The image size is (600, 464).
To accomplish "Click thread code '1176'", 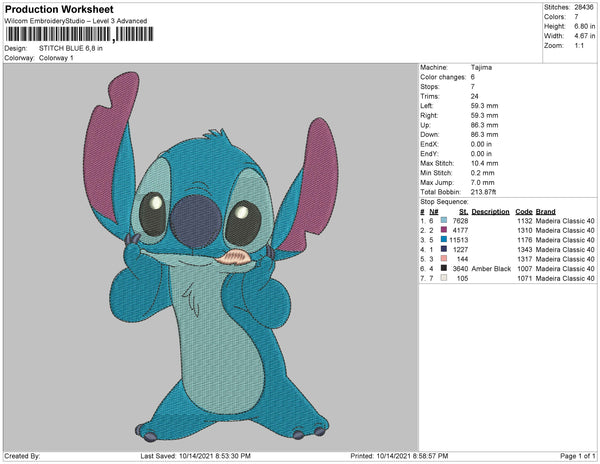I will pos(525,240).
